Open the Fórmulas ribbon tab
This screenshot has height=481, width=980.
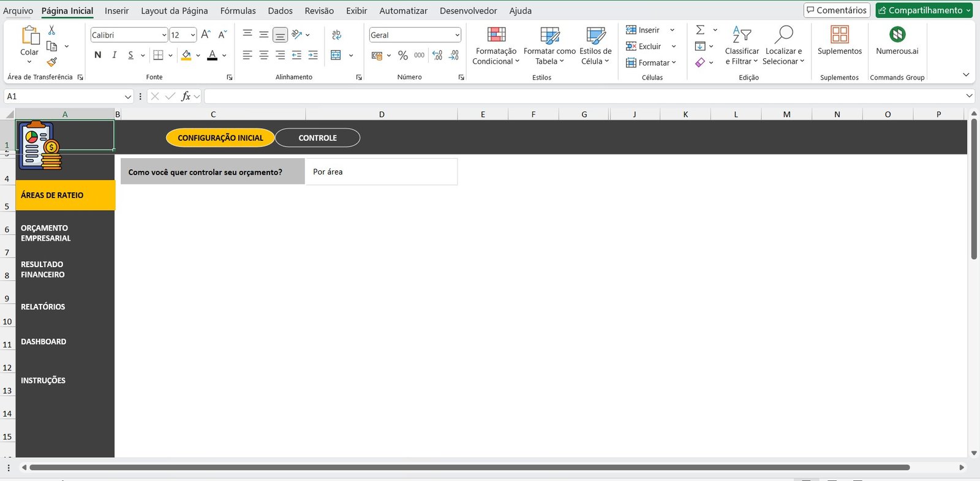coord(238,11)
